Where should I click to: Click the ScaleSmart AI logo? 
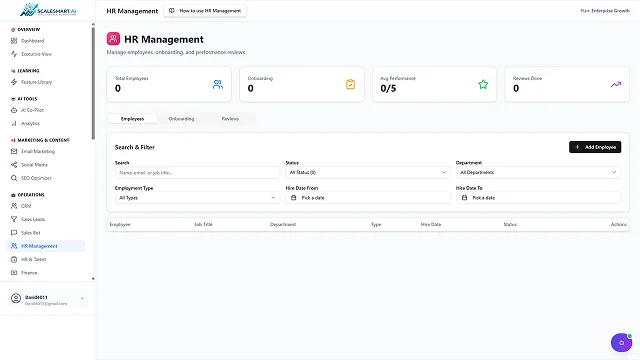click(48, 10)
